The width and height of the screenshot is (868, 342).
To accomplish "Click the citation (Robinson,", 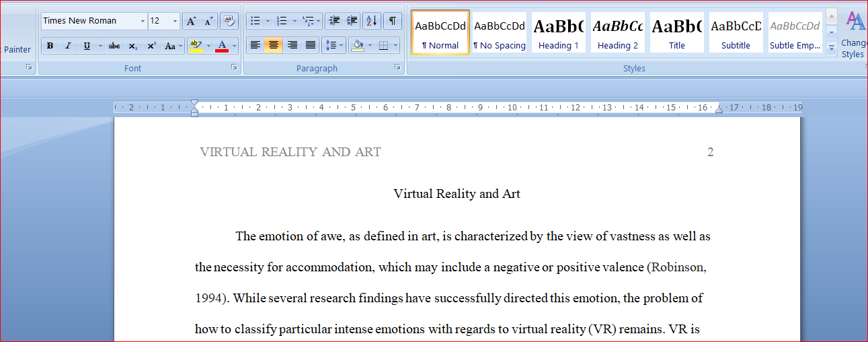I will (677, 267).
